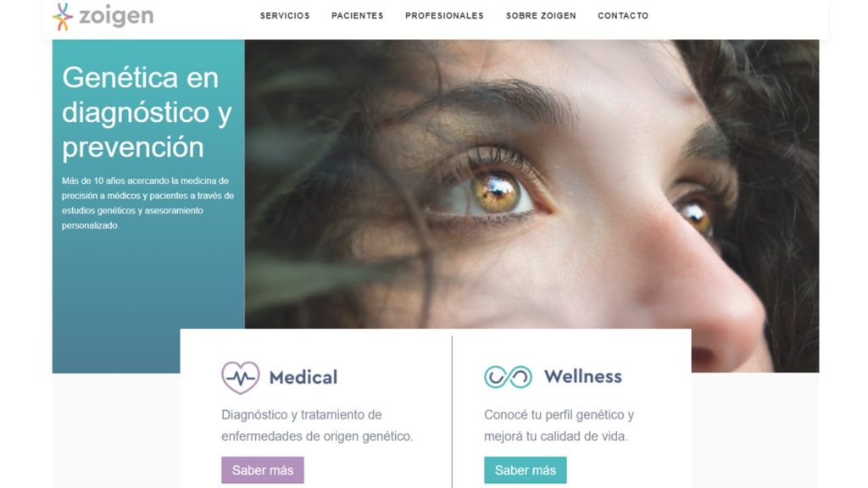Open the Pacientes menu
Viewport: 868px width, 488px height.
[x=358, y=15]
